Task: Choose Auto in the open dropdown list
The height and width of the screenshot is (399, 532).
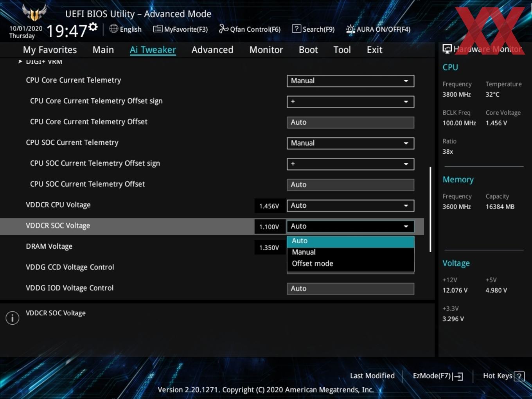Action: point(350,241)
